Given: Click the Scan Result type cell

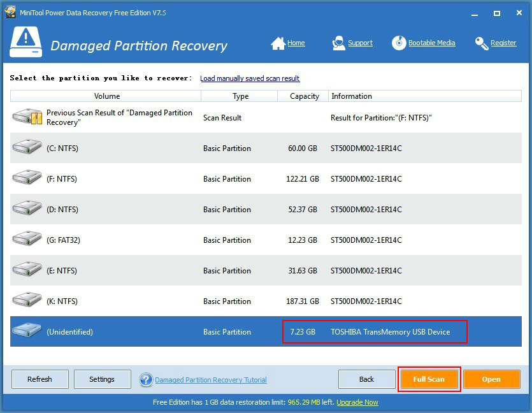Looking at the screenshot, I should pos(222,118).
